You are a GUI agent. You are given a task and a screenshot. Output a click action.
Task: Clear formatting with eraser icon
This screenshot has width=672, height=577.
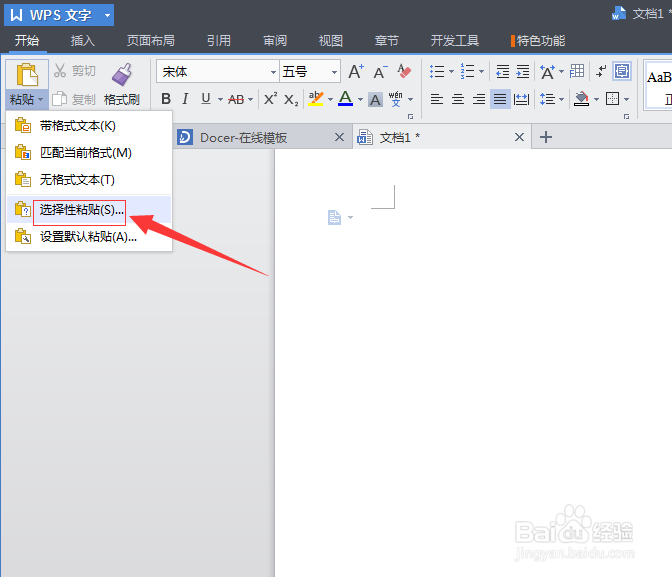(x=404, y=71)
